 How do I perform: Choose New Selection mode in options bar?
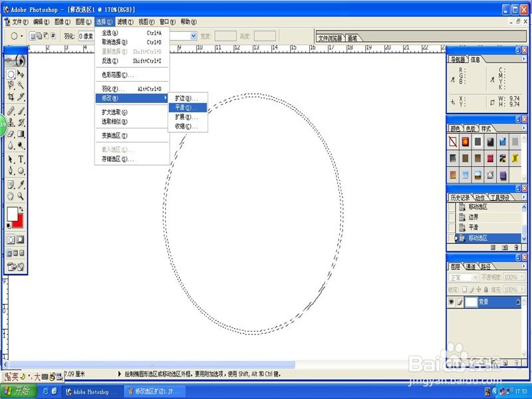[x=32, y=36]
